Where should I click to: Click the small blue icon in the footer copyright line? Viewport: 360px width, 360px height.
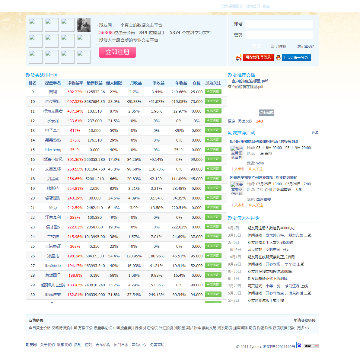pos(299,345)
